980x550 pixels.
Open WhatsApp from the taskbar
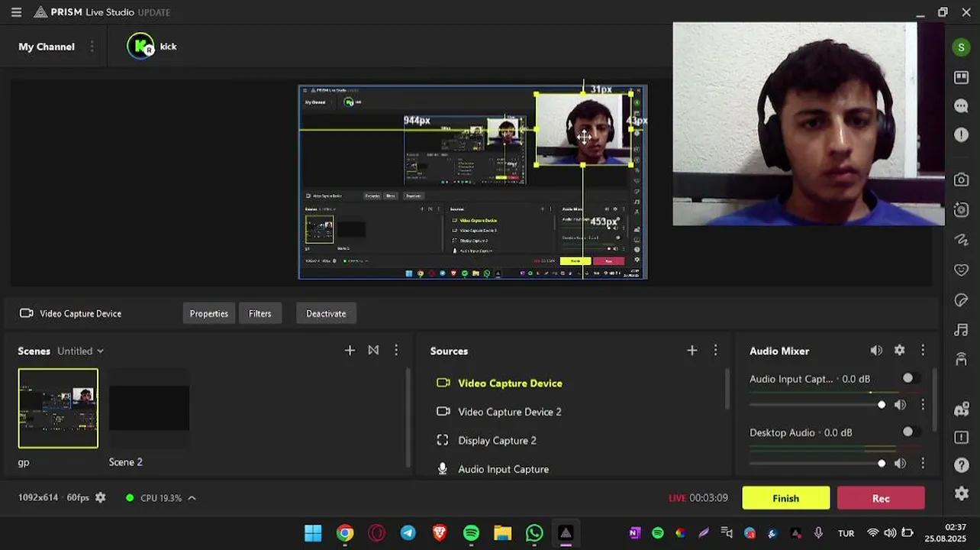coord(534,533)
